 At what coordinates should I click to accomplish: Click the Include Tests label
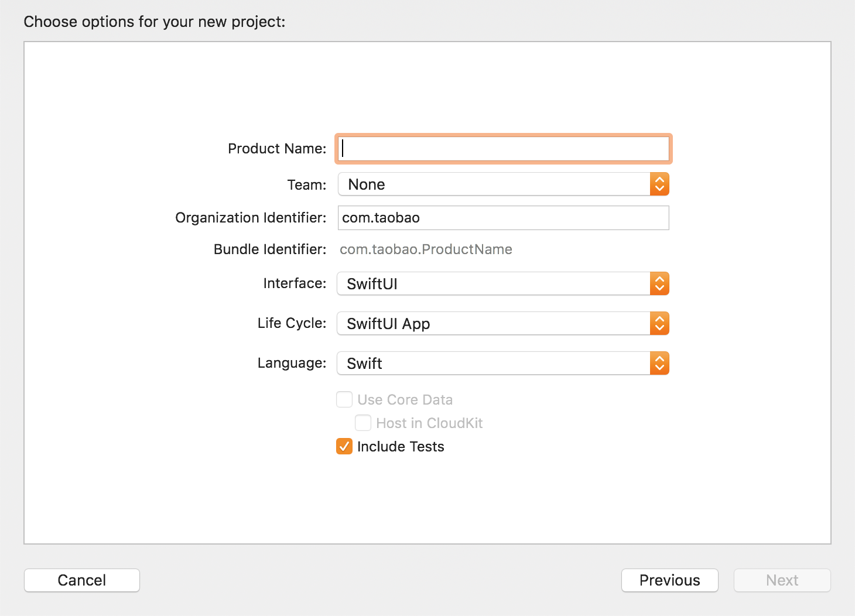401,447
